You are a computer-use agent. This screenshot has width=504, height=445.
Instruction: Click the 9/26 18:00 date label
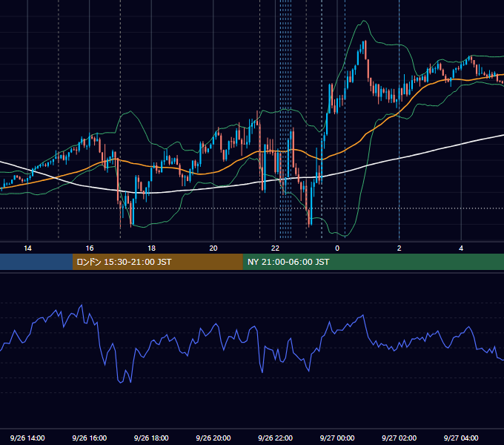click(151, 438)
